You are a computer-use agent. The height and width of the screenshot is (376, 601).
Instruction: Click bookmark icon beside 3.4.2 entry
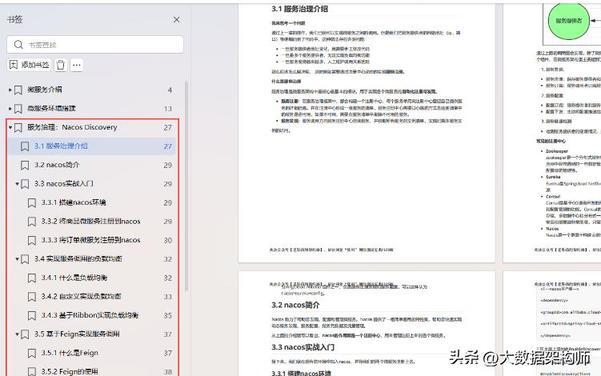[x=32, y=297]
